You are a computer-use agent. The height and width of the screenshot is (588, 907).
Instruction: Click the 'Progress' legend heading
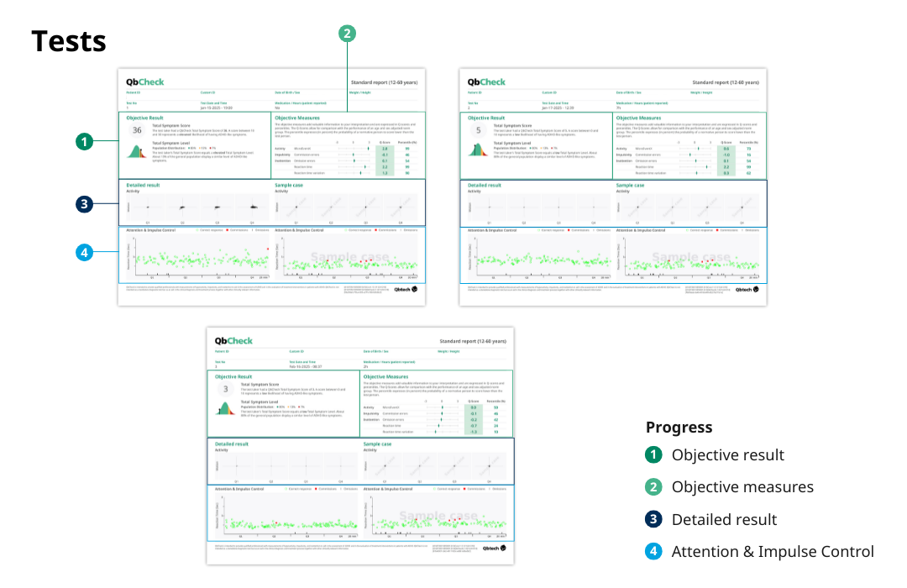[x=679, y=427]
